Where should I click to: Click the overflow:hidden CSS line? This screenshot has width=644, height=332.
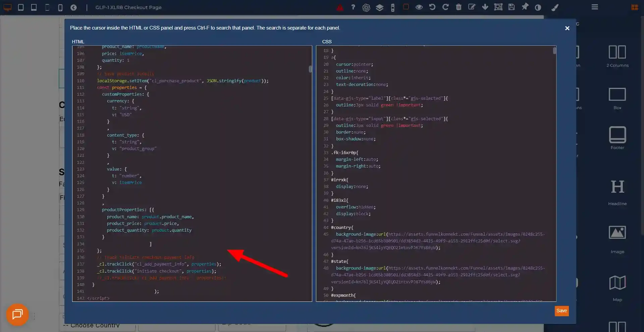point(356,207)
